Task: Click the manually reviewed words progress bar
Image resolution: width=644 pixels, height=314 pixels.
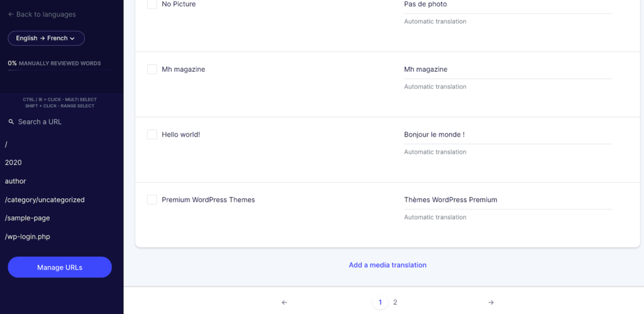Action: (x=60, y=70)
